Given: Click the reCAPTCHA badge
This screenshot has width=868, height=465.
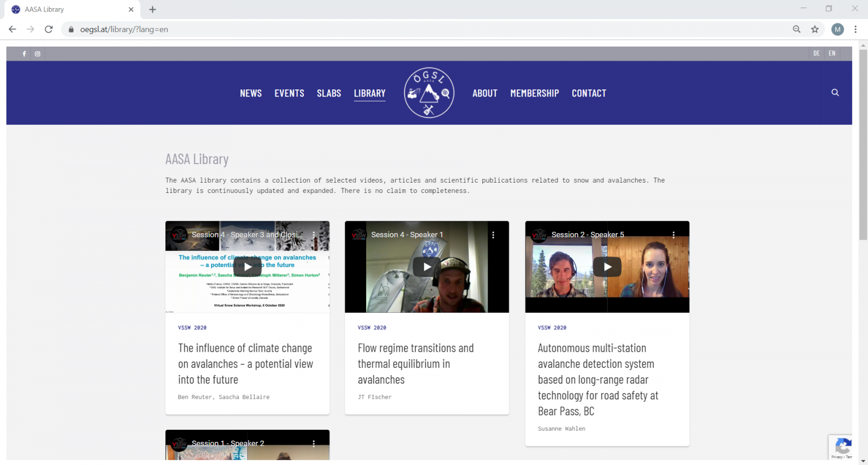Looking at the screenshot, I should click(x=840, y=447).
